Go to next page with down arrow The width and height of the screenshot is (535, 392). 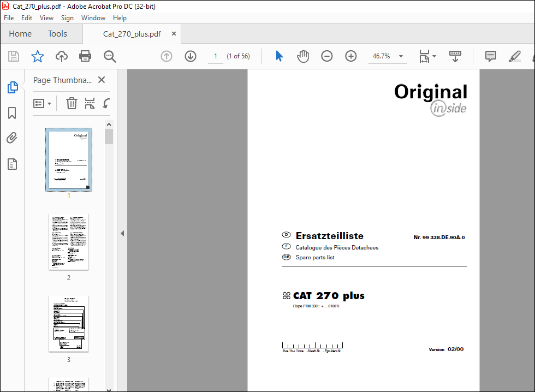(x=191, y=56)
